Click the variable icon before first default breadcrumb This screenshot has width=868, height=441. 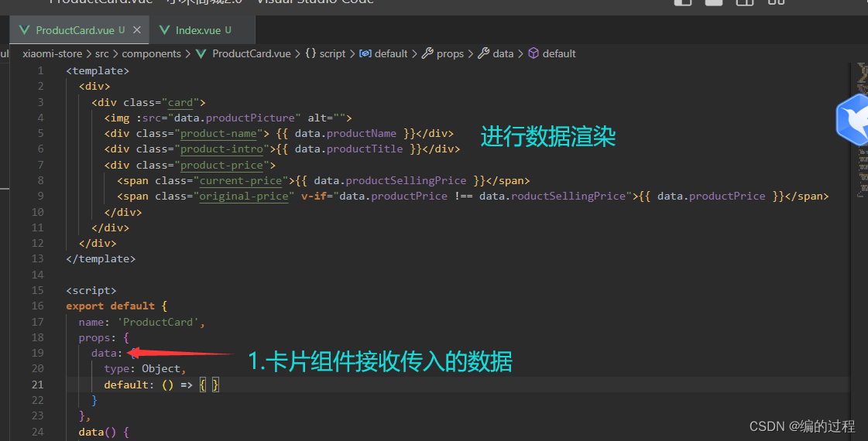[365, 53]
